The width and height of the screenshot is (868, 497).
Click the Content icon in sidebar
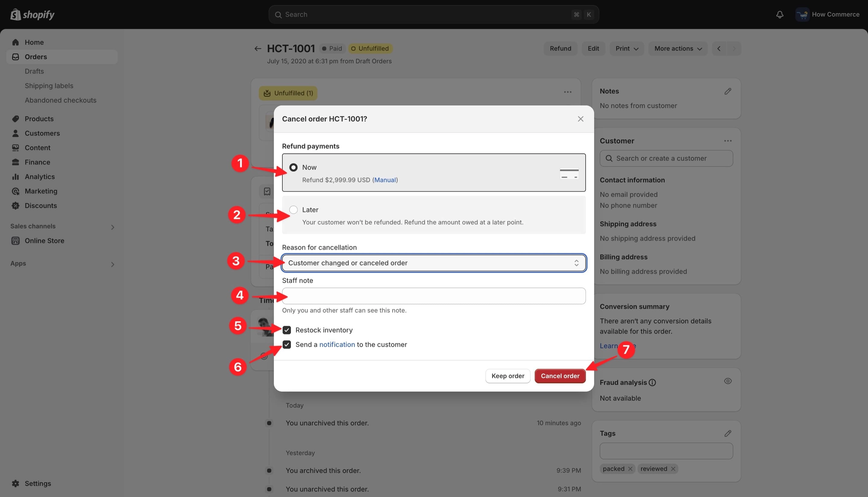[15, 147]
